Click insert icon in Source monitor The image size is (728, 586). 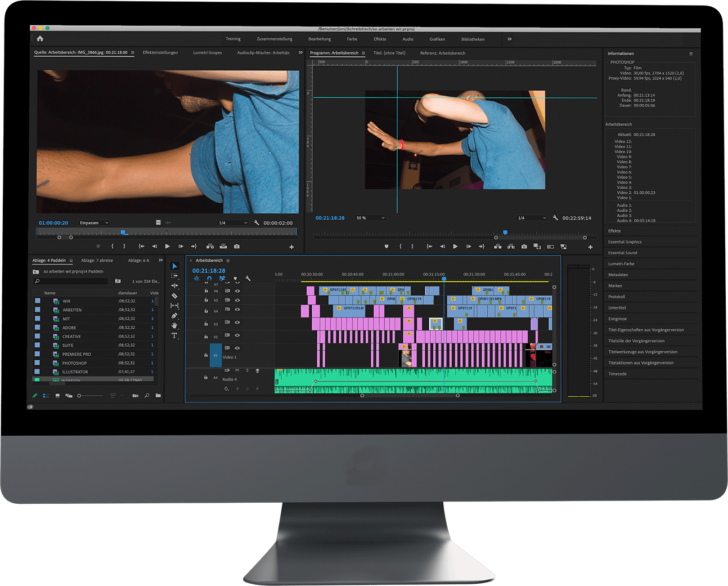(210, 247)
